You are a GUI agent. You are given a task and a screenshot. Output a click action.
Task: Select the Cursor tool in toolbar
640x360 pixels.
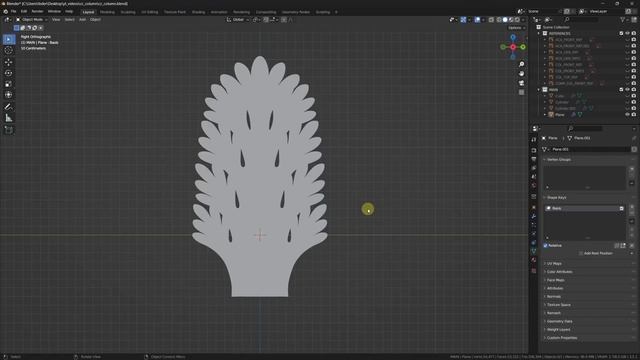click(9, 51)
